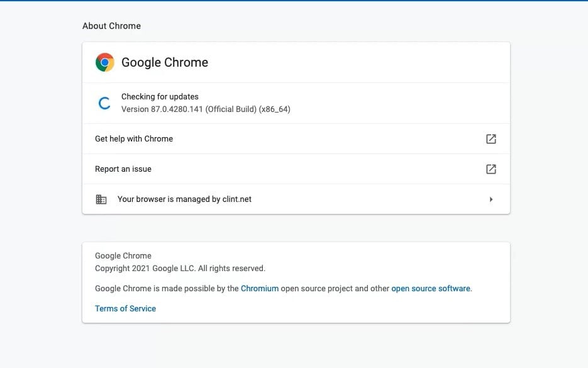Open external link icon for Chrome help
This screenshot has height=368, width=588.
[491, 139]
